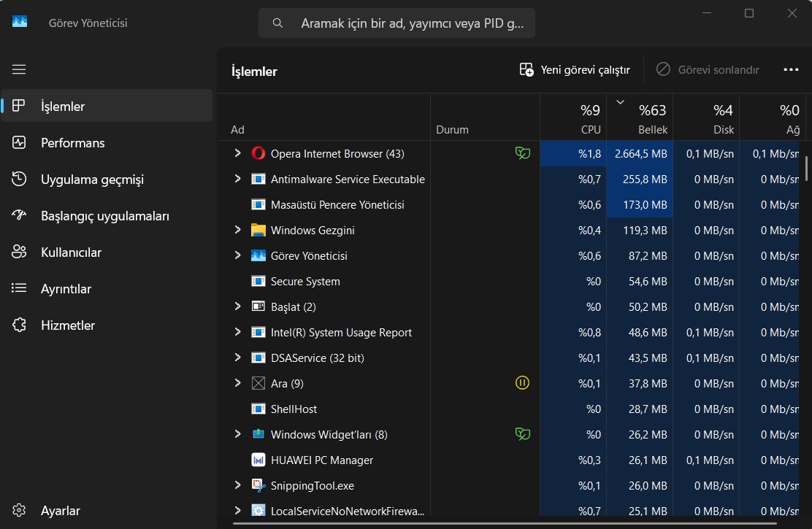Open the Başlangıç uygulamaları page
Viewport: 812px width, 529px height.
[x=107, y=216]
